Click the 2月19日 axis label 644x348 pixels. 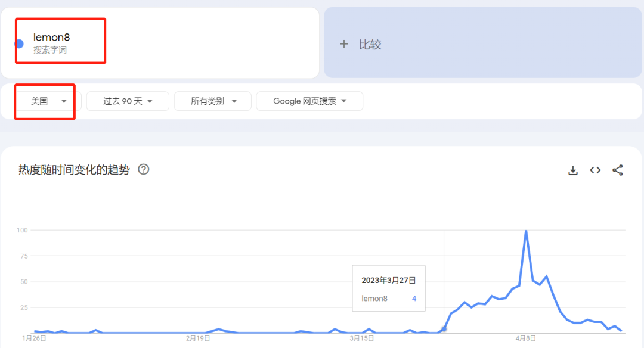(x=198, y=338)
